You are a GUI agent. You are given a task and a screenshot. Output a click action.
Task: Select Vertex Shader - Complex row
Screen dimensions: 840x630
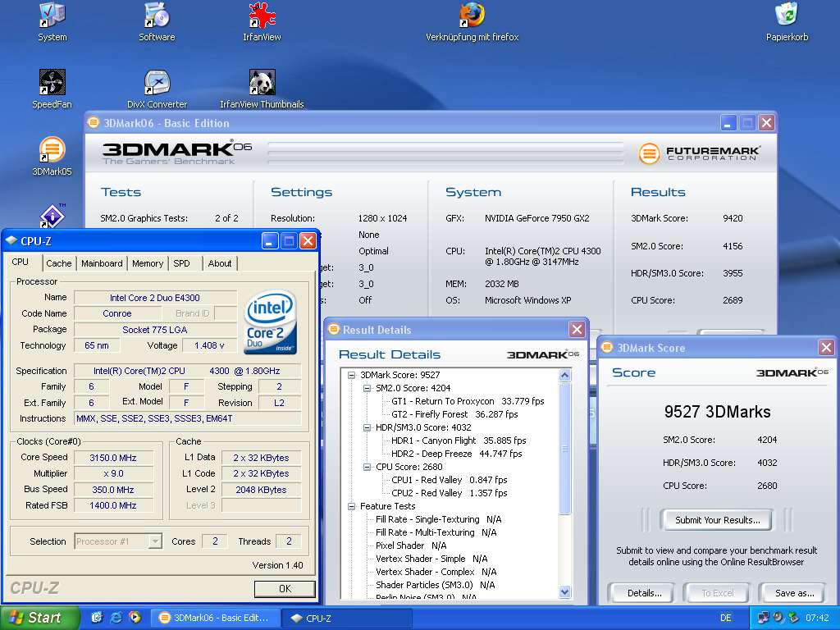click(436, 572)
